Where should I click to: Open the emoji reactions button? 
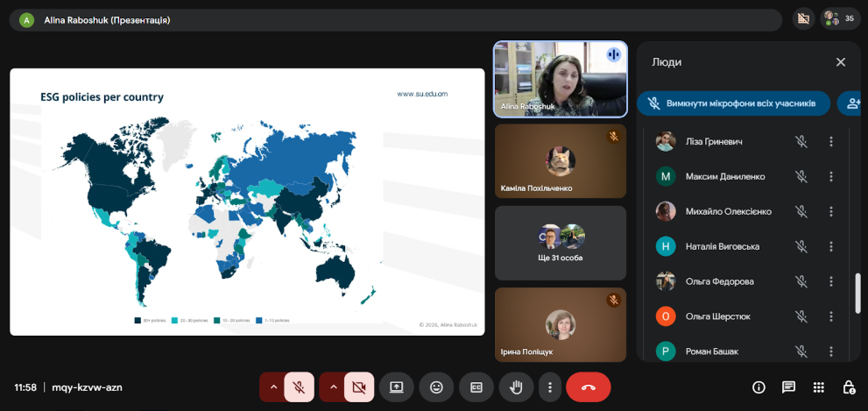pyautogui.click(x=436, y=386)
